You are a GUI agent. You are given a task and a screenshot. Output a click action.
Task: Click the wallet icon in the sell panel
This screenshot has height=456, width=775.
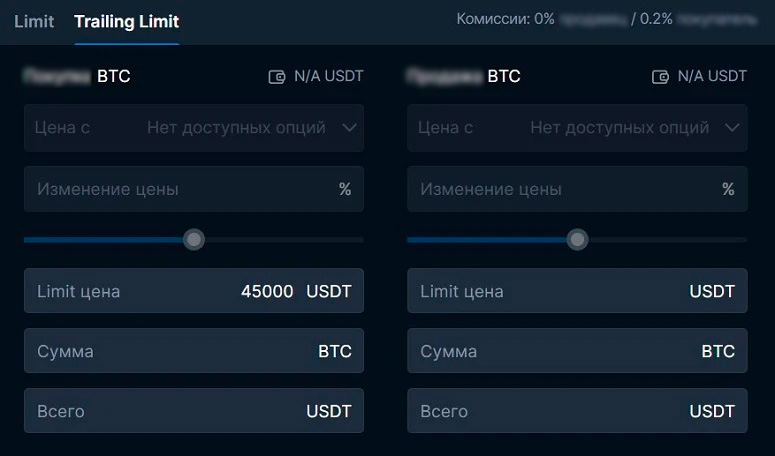[660, 77]
